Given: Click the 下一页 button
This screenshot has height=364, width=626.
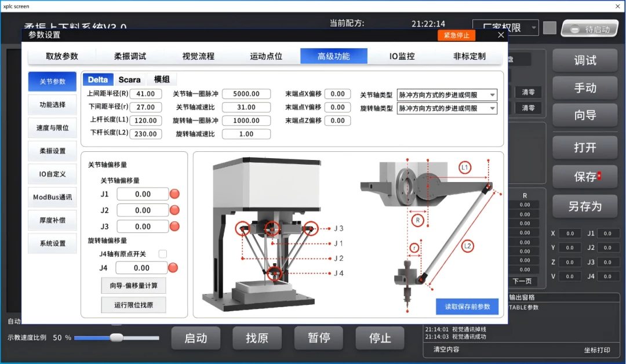Looking at the screenshot, I should (522, 281).
